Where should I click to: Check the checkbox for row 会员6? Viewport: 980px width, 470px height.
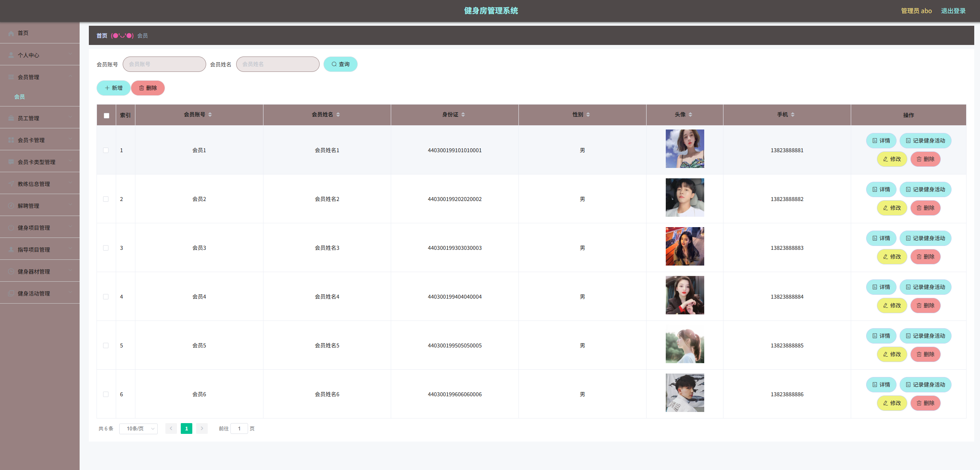[x=106, y=394]
